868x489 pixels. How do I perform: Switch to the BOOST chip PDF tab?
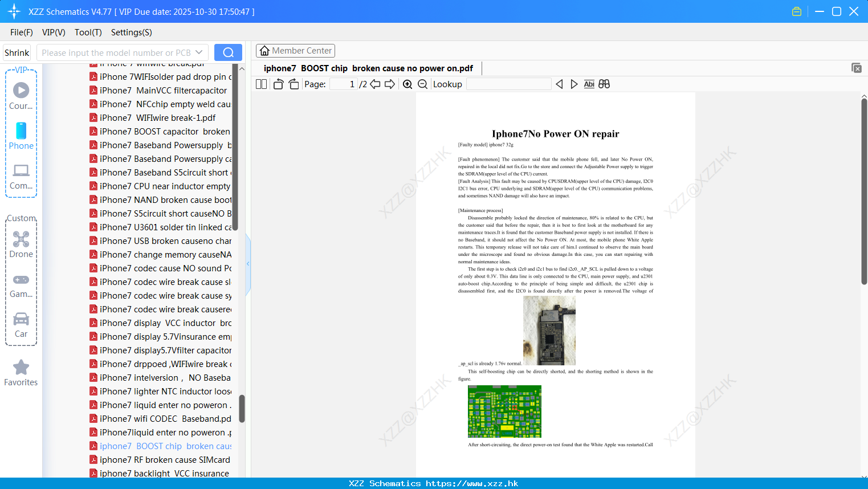[x=368, y=68]
